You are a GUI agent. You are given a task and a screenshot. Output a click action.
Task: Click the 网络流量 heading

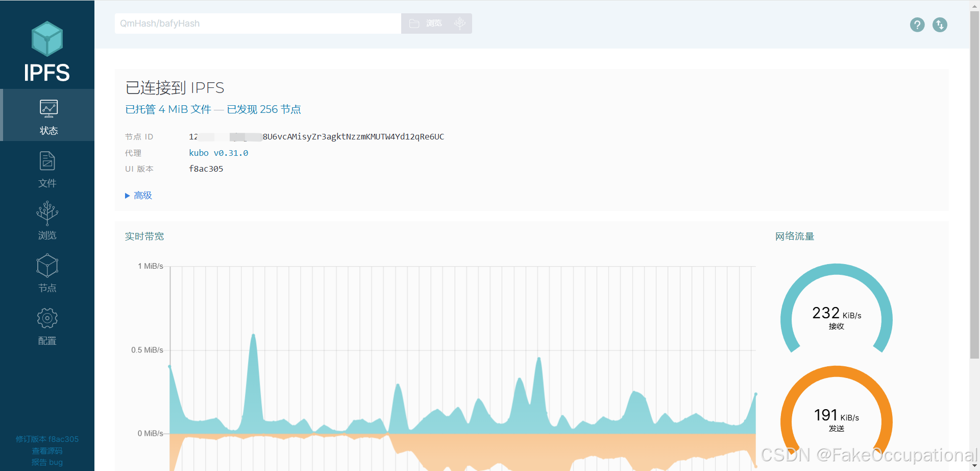tap(795, 237)
